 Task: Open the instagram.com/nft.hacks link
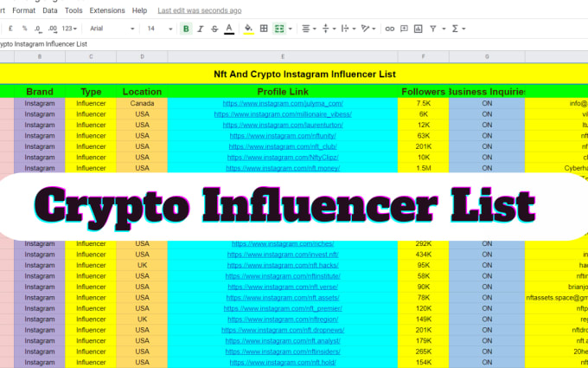coord(283,265)
